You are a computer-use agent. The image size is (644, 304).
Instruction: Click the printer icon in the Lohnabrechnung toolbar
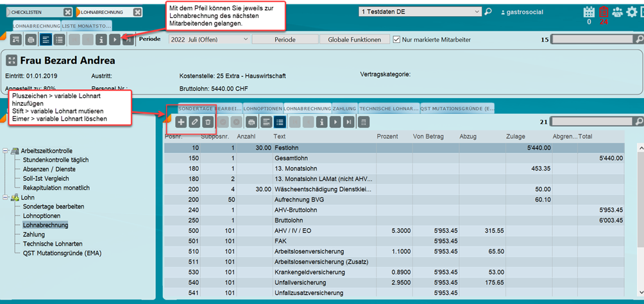[x=251, y=122]
